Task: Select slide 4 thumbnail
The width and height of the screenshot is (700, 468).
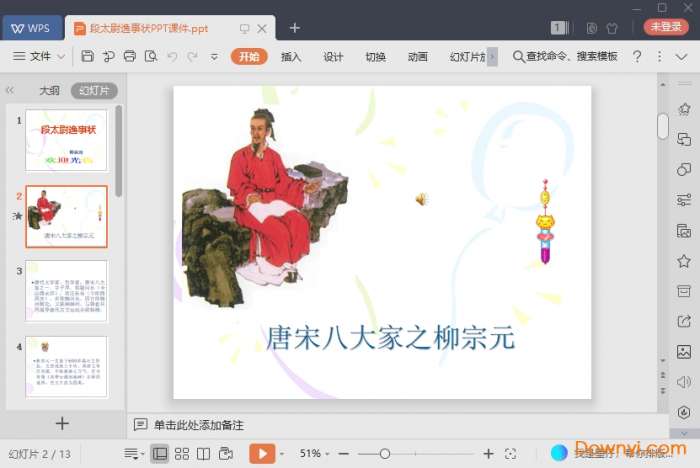Action: (67, 367)
